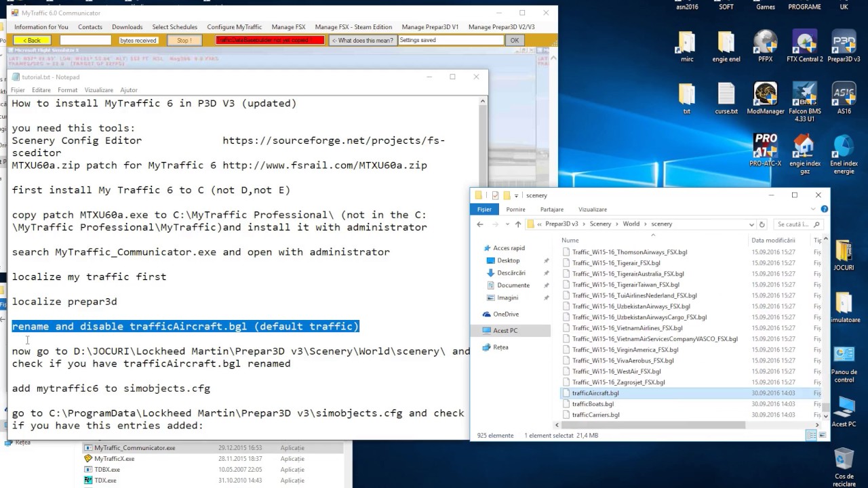
Task: Open the AS16 desktop icon
Action: (844, 96)
